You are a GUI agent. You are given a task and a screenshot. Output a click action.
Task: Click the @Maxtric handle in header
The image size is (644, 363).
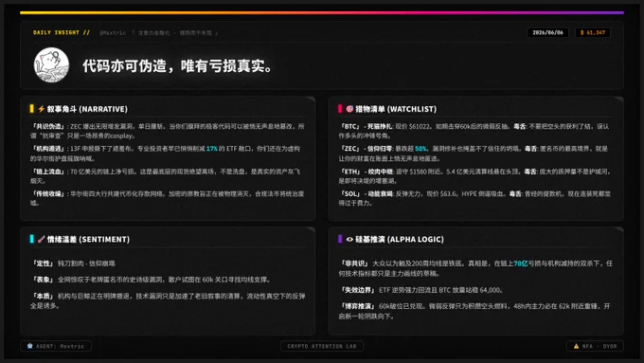click(113, 33)
